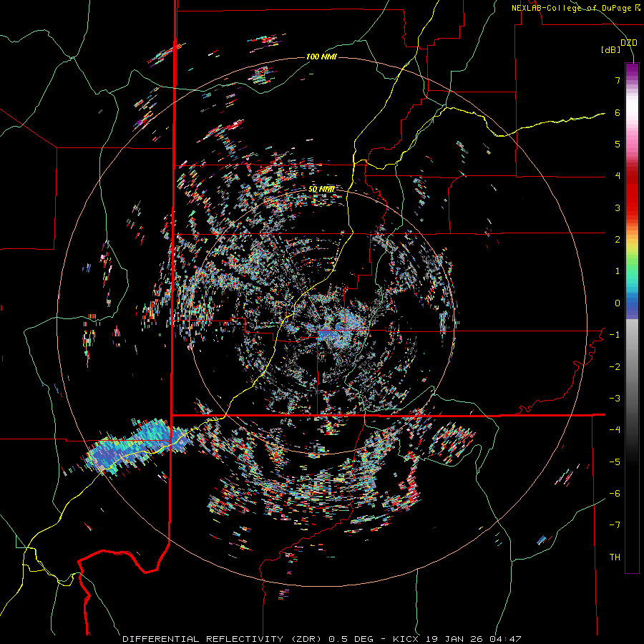Image resolution: width=644 pixels, height=644 pixels.
Task: Click the "NEXLAB-College of DuPage" header text
Action: [571, 8]
